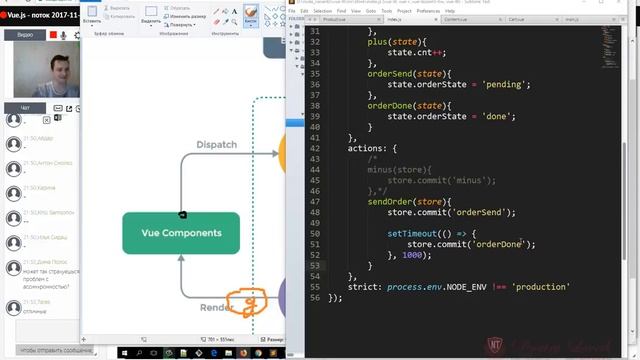Select the Text tool in Paint
This screenshot has height=360, width=640.
pos(234,11)
